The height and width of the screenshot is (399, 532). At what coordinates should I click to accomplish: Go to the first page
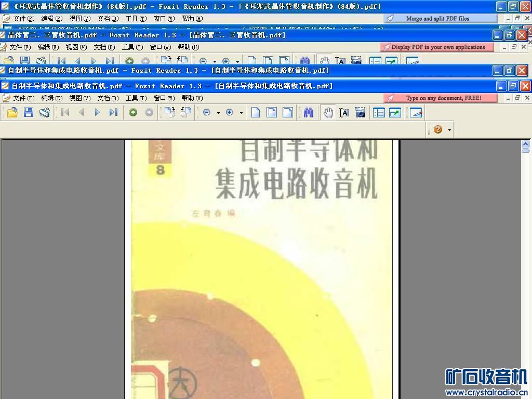[x=65, y=112]
